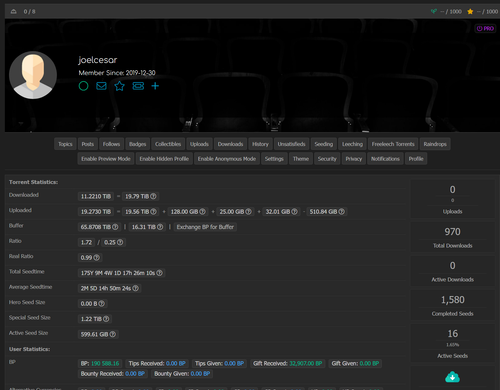Open the Badges menu button
Viewport: 500px width, 390px height.
[138, 144]
